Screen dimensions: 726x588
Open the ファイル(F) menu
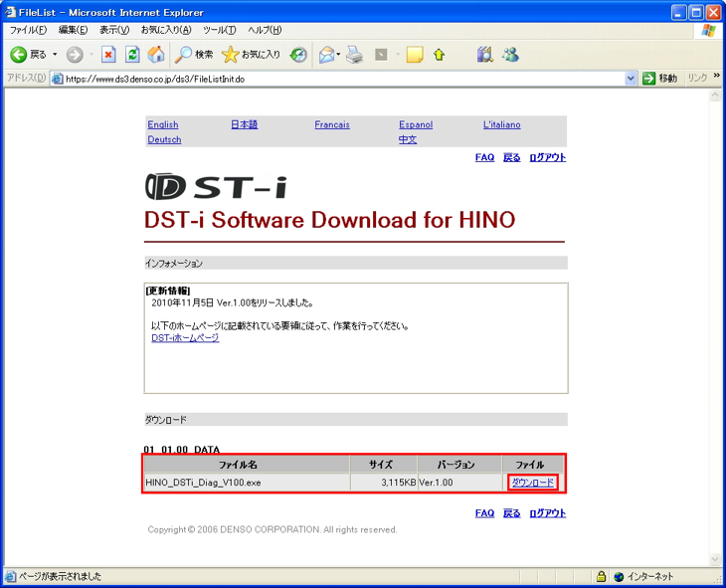coord(28,30)
